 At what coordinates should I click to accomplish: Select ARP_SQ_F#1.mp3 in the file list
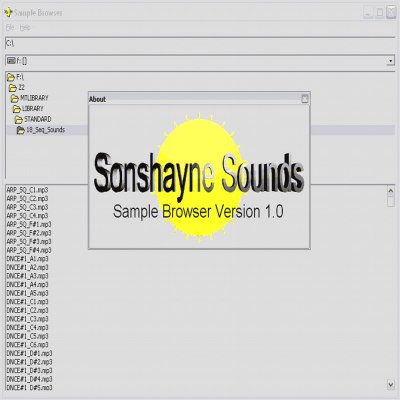[29, 224]
